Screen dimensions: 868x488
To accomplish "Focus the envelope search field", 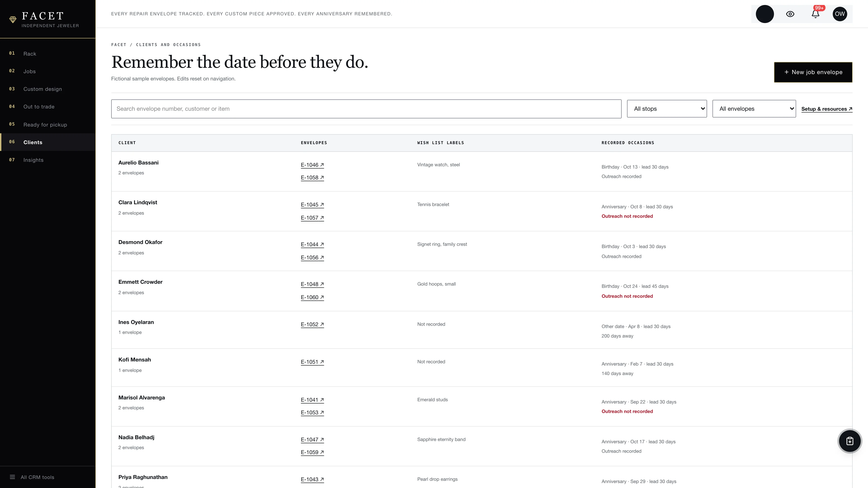I will (366, 109).
